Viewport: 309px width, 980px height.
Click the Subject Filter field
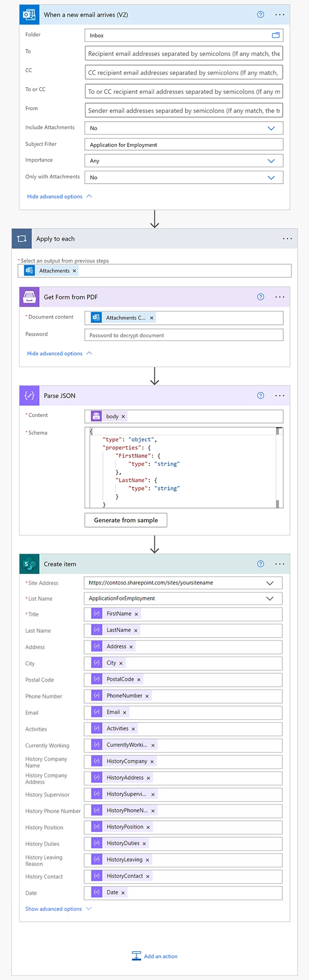pyautogui.click(x=184, y=144)
